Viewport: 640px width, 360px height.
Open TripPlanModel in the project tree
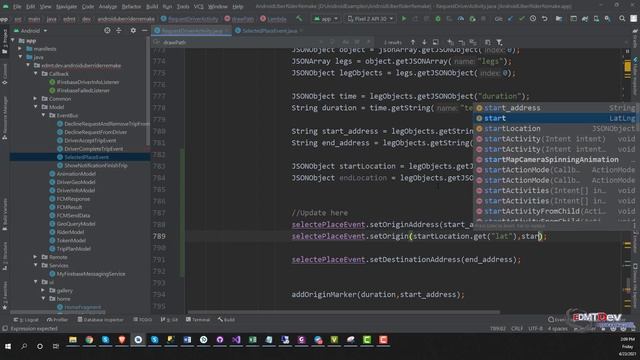pyautogui.click(x=73, y=249)
